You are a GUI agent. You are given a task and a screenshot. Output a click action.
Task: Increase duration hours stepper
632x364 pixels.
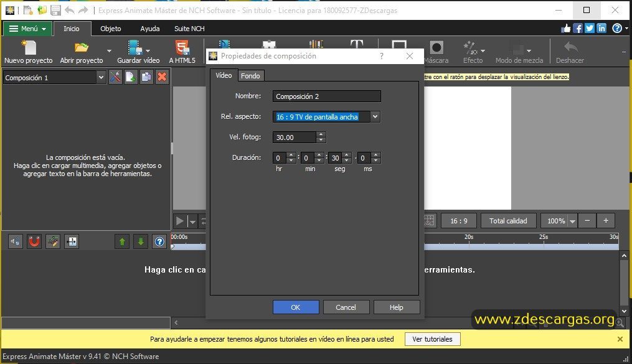291,155
